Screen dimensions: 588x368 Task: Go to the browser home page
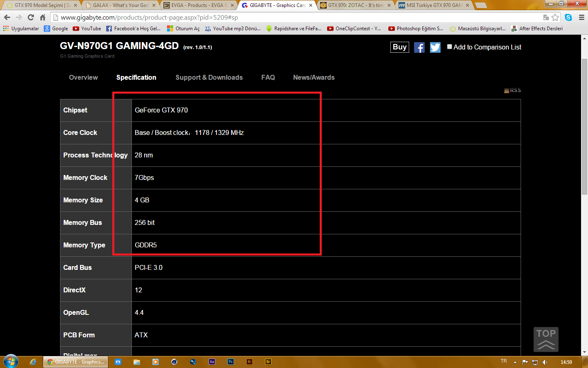pos(42,17)
